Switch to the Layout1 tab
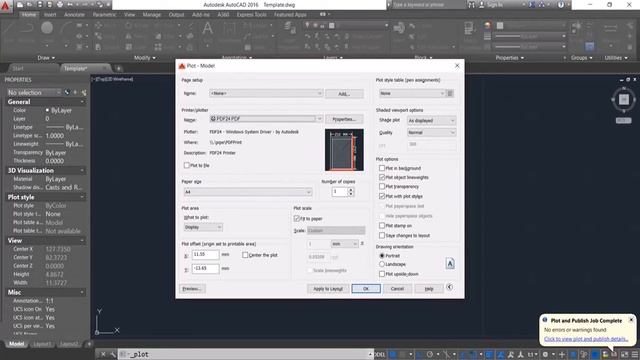This screenshot has width=640, height=360. pos(42,344)
